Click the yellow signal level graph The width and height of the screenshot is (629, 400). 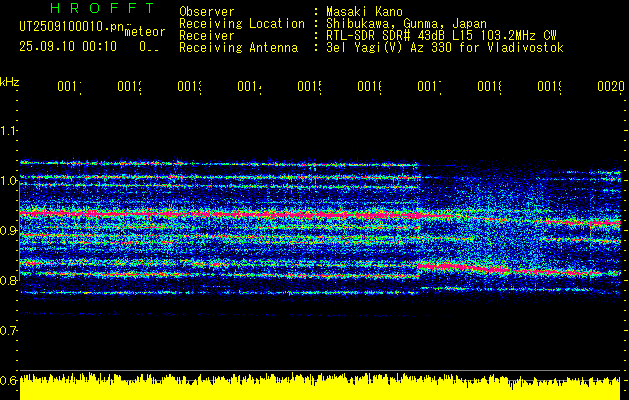click(x=320, y=386)
